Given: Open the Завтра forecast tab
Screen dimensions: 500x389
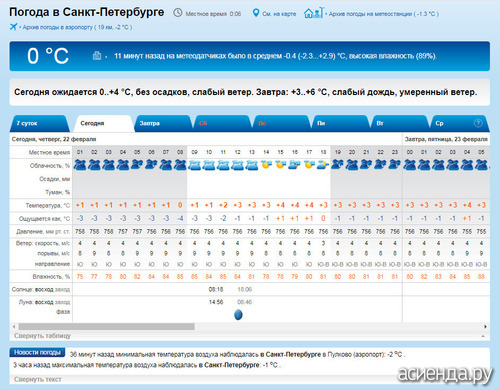Looking at the screenshot, I should click(162, 123).
